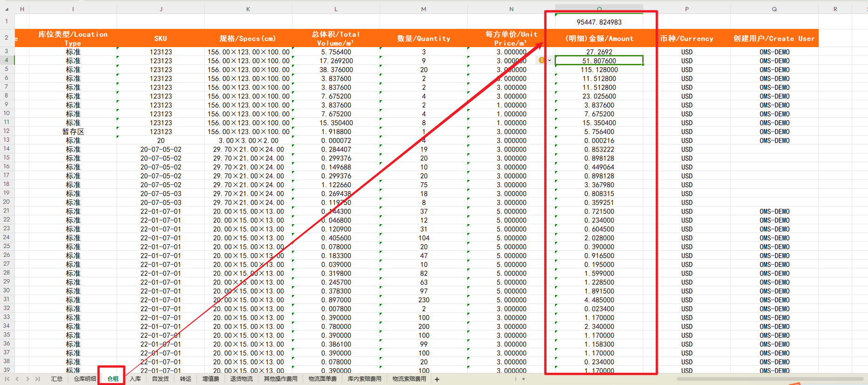Select column H header
Screen dimensions: 868x385
coord(22,9)
